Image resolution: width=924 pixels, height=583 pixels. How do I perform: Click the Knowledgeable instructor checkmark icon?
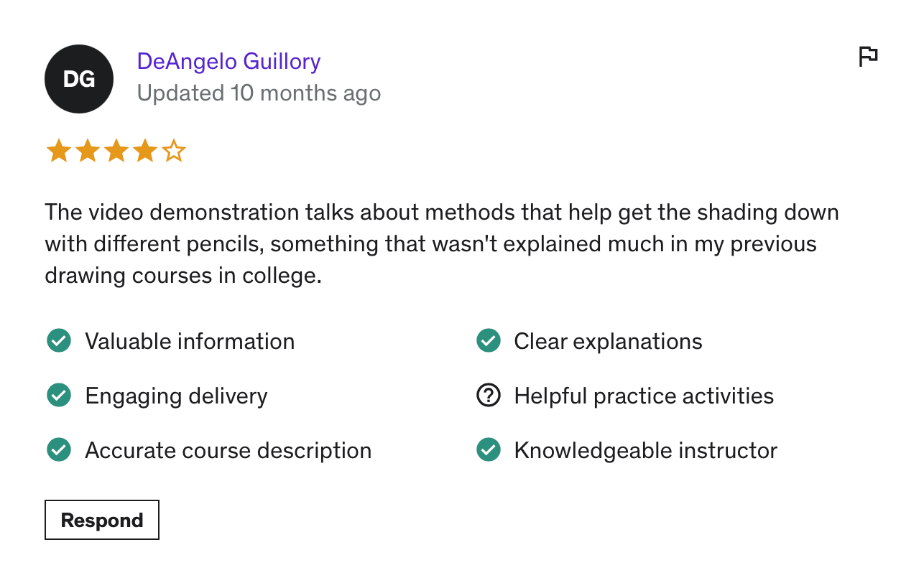click(489, 450)
